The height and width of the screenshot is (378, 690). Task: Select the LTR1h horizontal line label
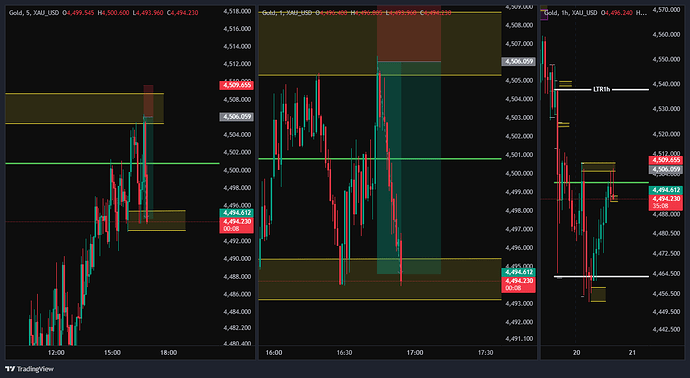pyautogui.click(x=602, y=89)
